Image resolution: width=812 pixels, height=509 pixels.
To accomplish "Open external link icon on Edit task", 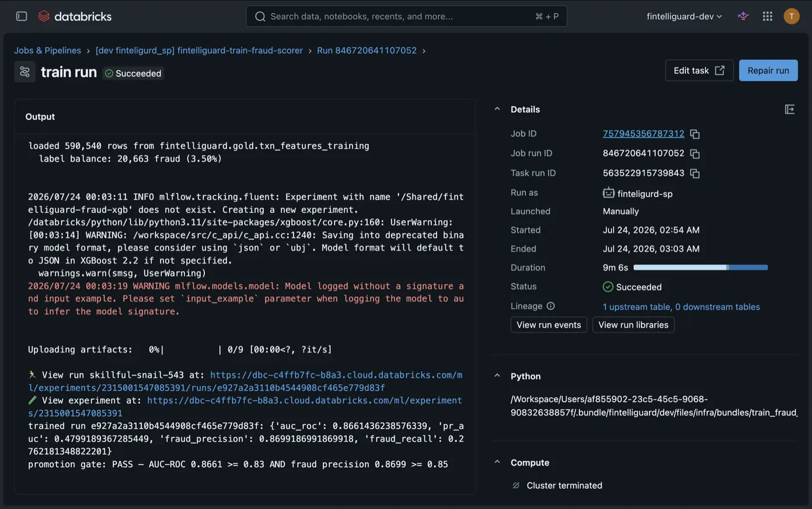I will 720,70.
